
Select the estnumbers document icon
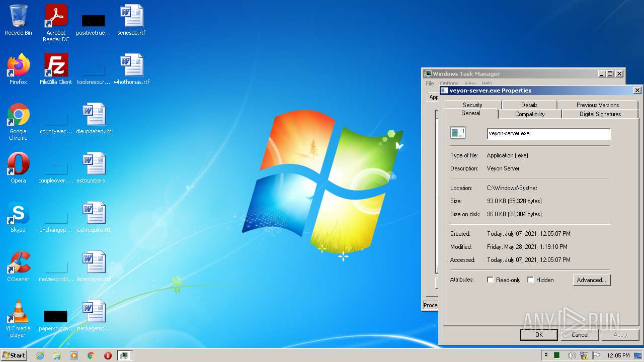(94, 168)
